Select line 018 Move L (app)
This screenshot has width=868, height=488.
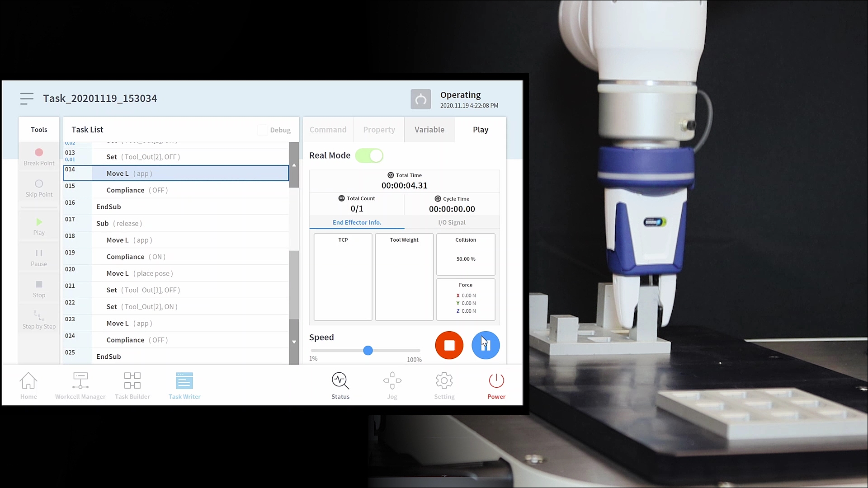(176, 240)
